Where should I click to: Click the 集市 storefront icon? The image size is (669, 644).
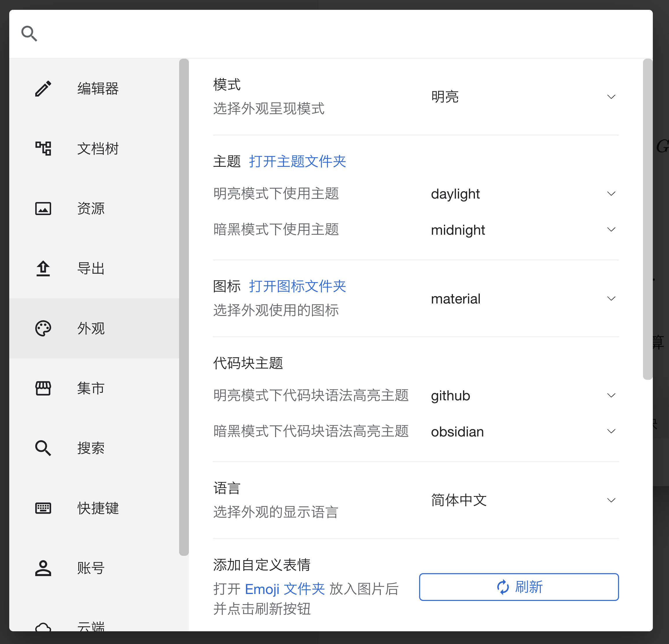tap(43, 388)
